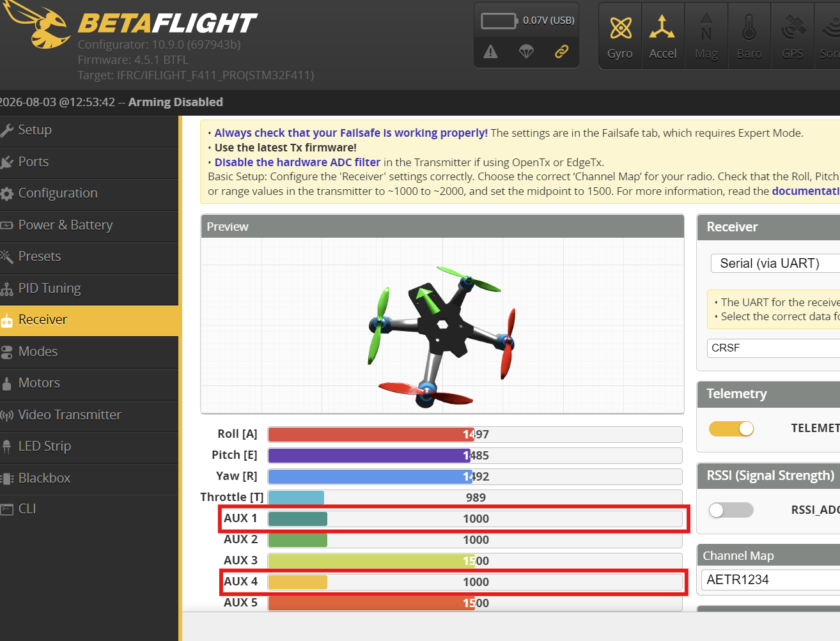Click the warning triangle status icon
The height and width of the screenshot is (641, 840).
(490, 52)
